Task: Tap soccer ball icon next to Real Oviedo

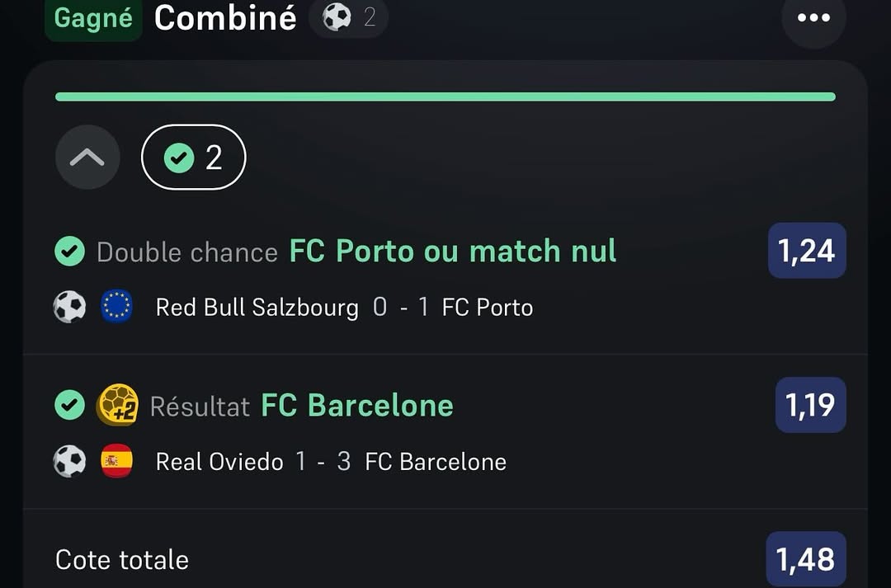Action: click(70, 462)
